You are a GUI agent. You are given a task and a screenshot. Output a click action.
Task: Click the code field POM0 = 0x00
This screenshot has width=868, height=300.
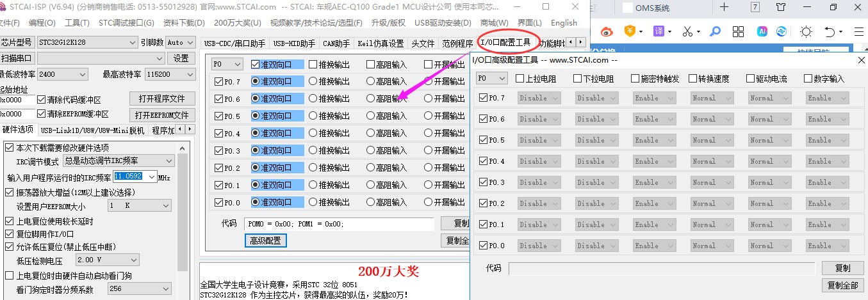click(x=339, y=224)
